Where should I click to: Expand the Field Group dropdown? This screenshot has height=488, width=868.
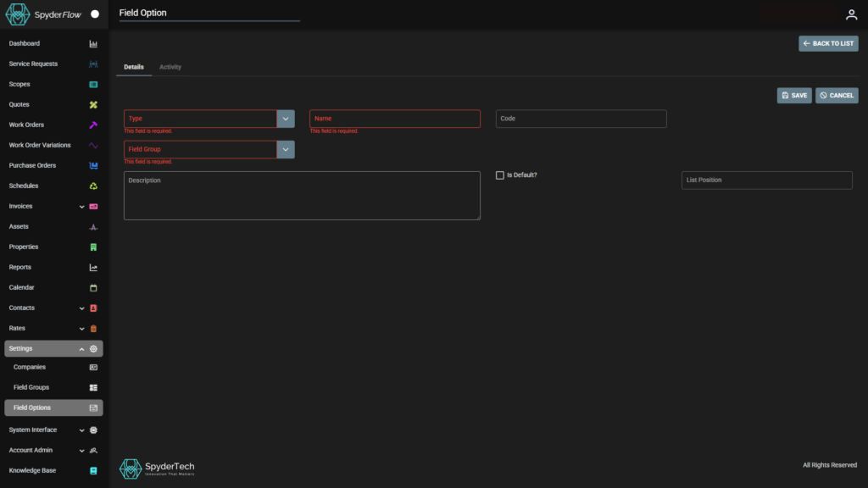tap(286, 149)
